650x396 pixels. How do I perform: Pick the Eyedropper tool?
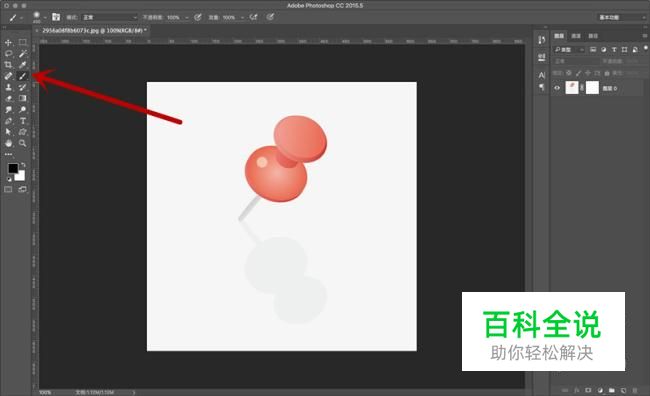(x=22, y=65)
